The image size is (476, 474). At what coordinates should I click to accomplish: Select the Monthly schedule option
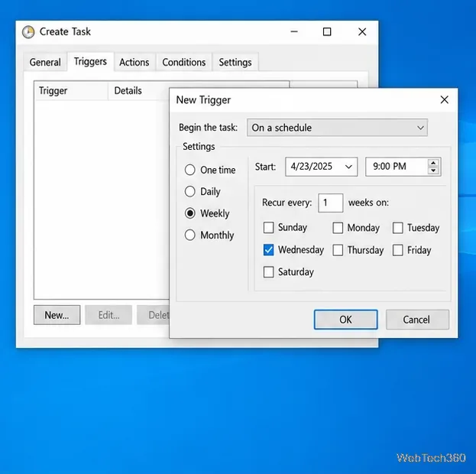[190, 235]
